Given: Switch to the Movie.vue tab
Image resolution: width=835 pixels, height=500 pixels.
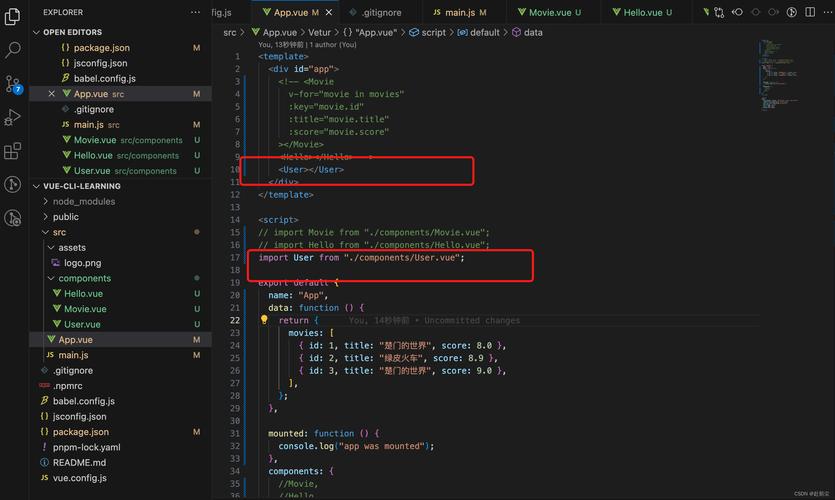Looking at the screenshot, I should click(x=549, y=13).
